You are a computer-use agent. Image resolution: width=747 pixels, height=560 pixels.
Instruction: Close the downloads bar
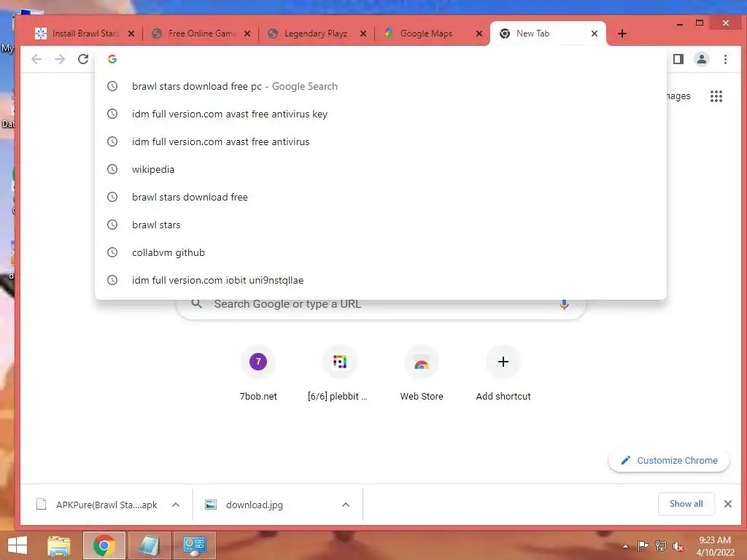pos(727,504)
